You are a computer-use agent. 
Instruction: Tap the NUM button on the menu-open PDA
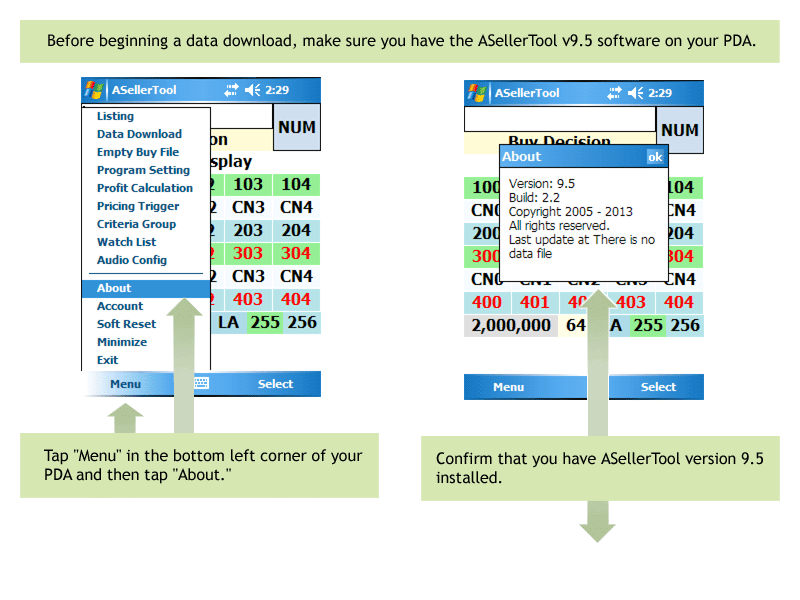297,127
